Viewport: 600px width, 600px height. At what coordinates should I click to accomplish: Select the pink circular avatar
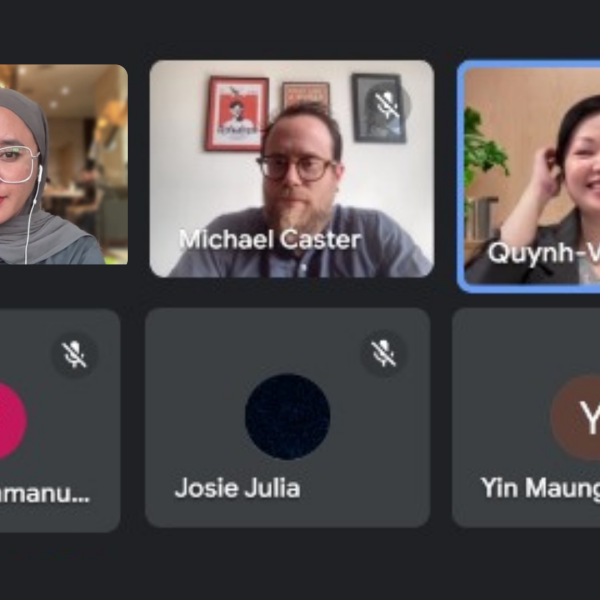pyautogui.click(x=11, y=420)
